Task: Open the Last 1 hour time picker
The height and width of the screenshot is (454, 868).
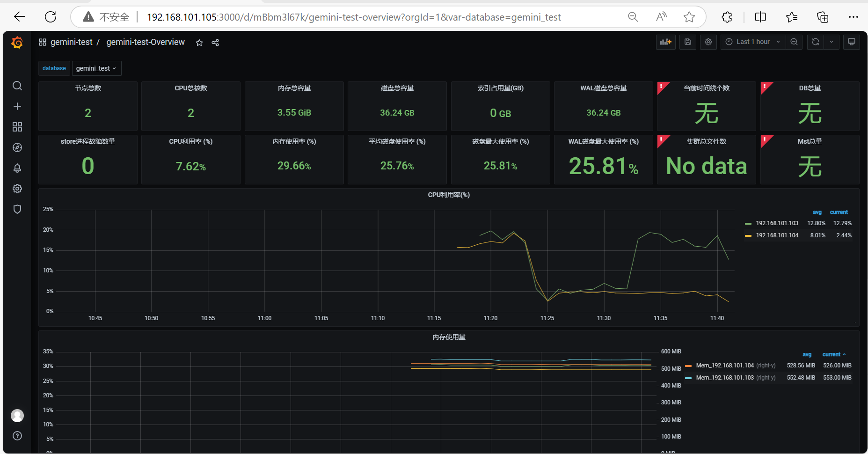Action: point(753,42)
